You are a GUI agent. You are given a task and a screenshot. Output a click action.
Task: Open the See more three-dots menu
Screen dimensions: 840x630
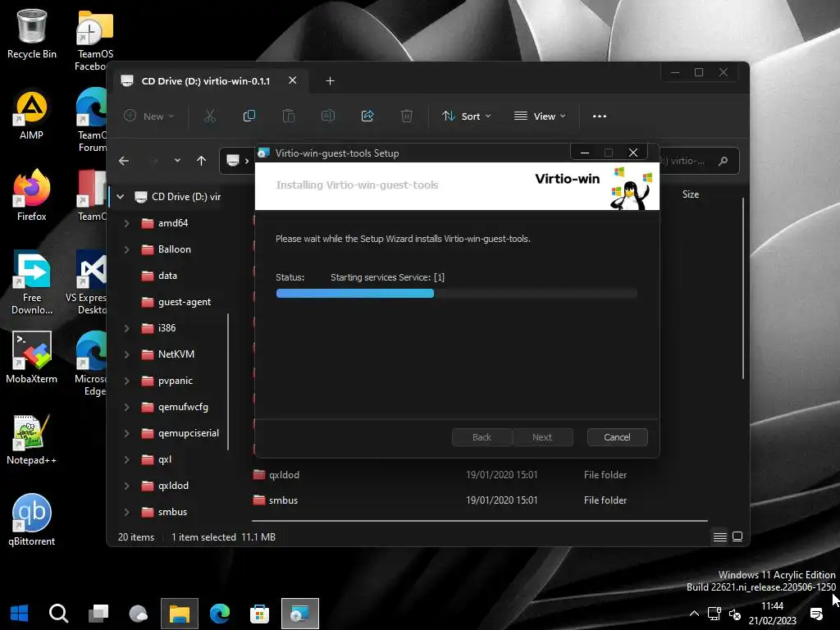(x=600, y=116)
